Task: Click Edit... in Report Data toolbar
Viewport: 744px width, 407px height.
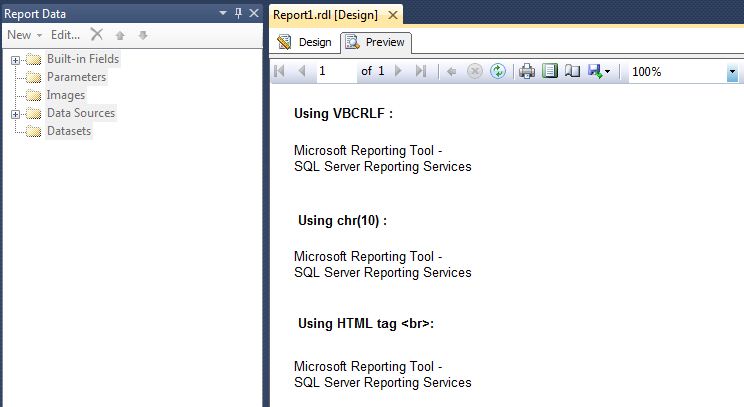Action: pyautogui.click(x=65, y=35)
